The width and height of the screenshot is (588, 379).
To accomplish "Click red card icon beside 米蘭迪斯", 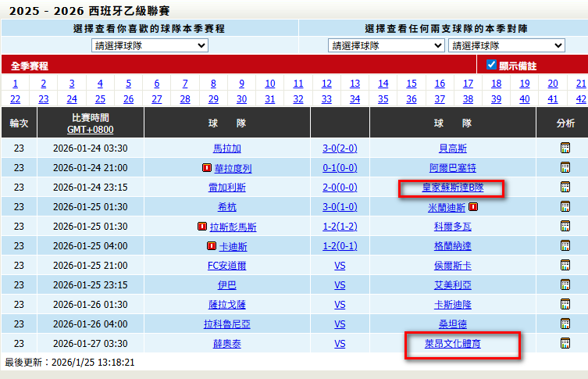I will 473,207.
